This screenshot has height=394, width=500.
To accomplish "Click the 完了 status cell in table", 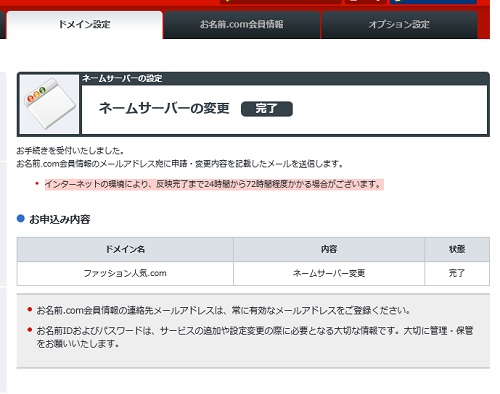I will 457,273.
